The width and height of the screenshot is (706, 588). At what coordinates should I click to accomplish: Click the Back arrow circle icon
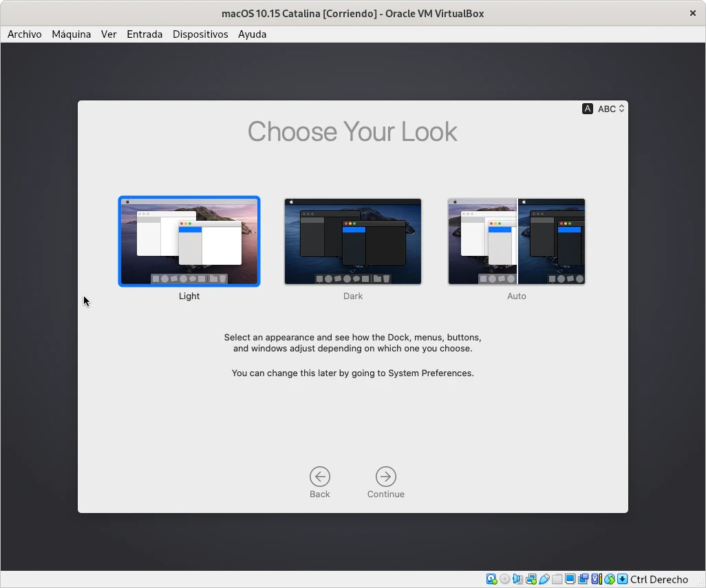(319, 477)
